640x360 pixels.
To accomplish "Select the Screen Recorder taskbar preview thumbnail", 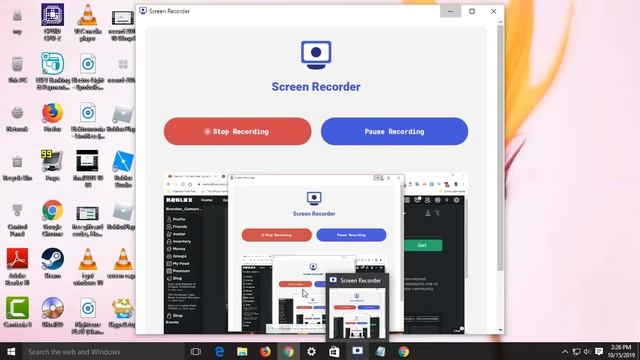I will (357, 307).
